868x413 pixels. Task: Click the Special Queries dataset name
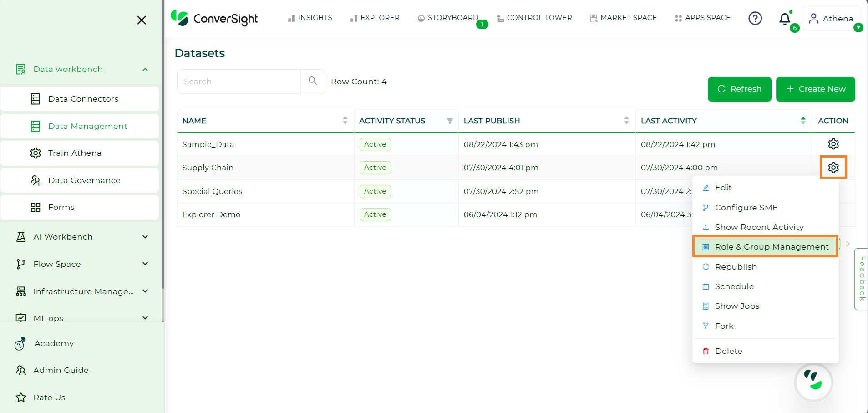click(212, 191)
